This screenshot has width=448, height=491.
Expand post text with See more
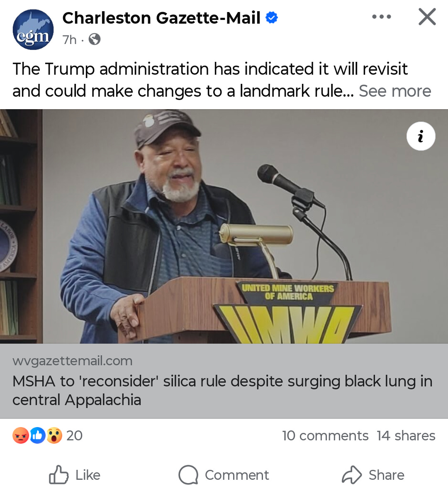coord(395,91)
